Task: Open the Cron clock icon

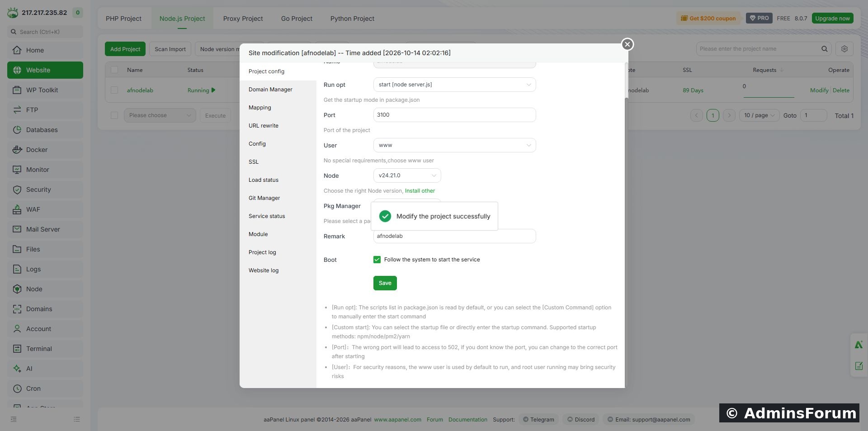Action: pyautogui.click(x=17, y=388)
